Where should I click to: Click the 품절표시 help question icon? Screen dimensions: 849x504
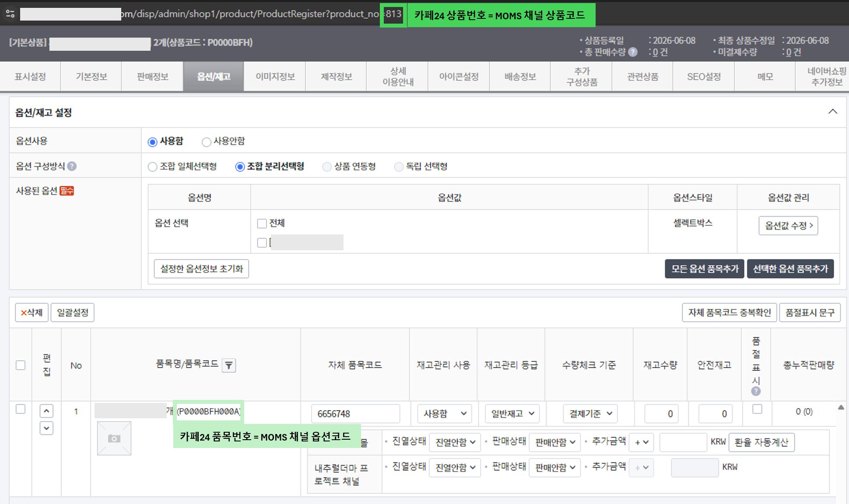click(x=756, y=391)
